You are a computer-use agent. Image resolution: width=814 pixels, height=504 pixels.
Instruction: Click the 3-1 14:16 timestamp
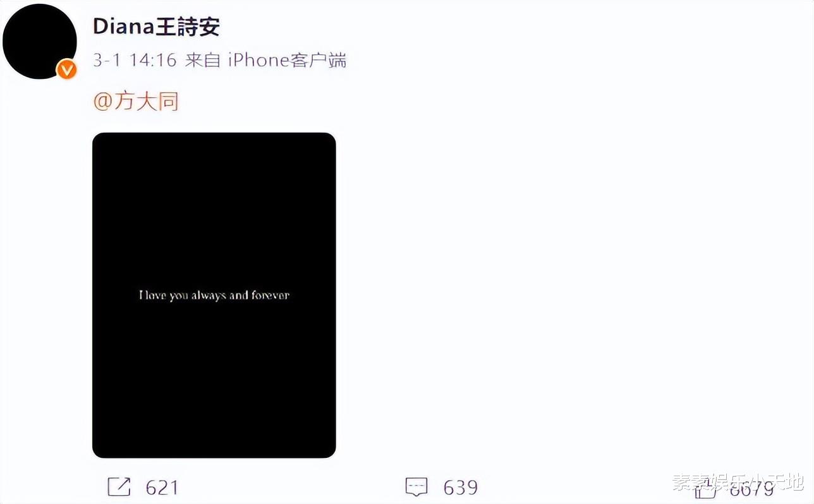click(x=135, y=60)
